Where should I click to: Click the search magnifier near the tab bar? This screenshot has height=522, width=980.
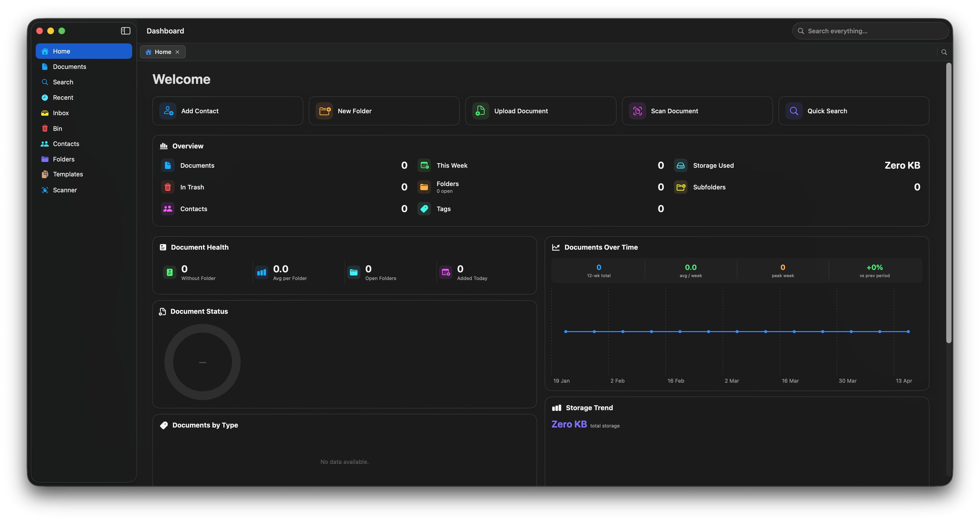(x=944, y=52)
